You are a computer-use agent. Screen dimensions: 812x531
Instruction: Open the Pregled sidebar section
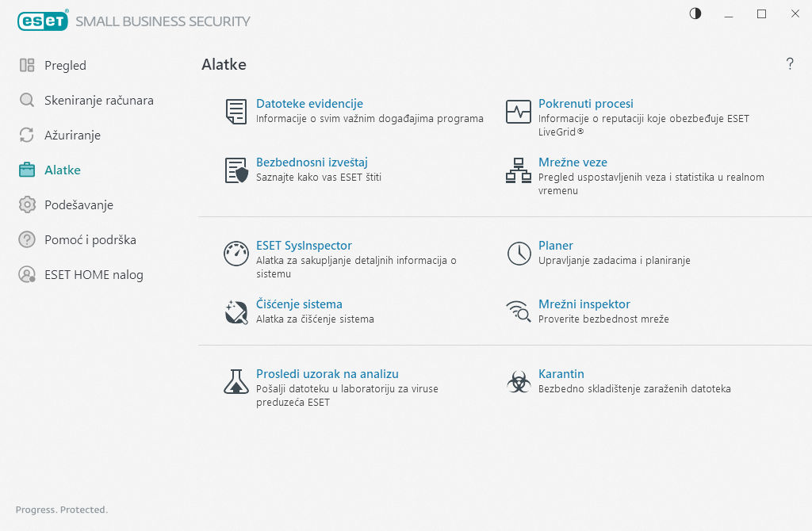pyautogui.click(x=65, y=66)
